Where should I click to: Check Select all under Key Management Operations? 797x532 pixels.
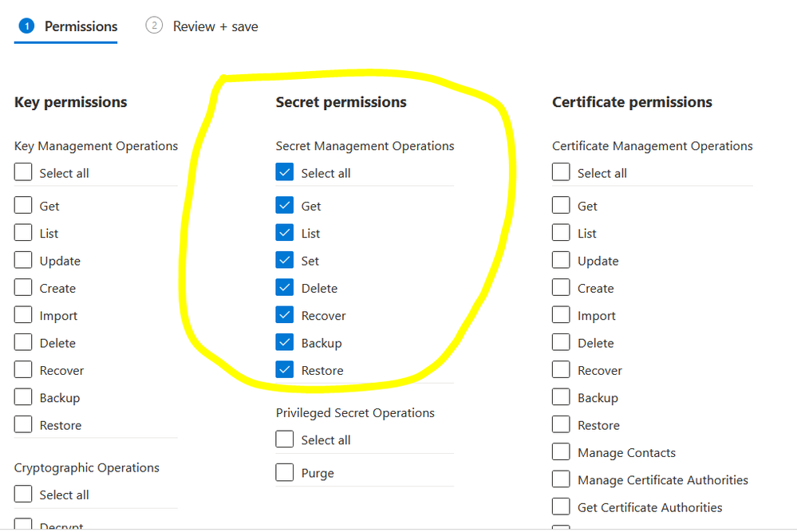coord(24,173)
